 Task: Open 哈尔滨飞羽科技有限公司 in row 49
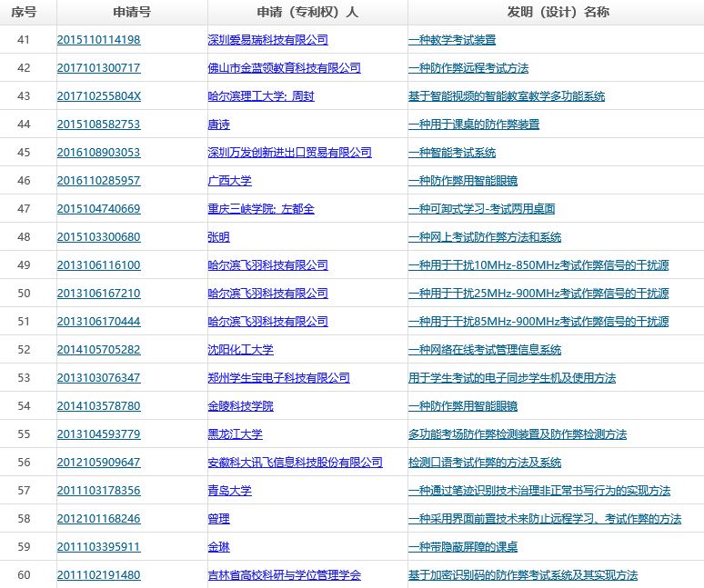(267, 265)
